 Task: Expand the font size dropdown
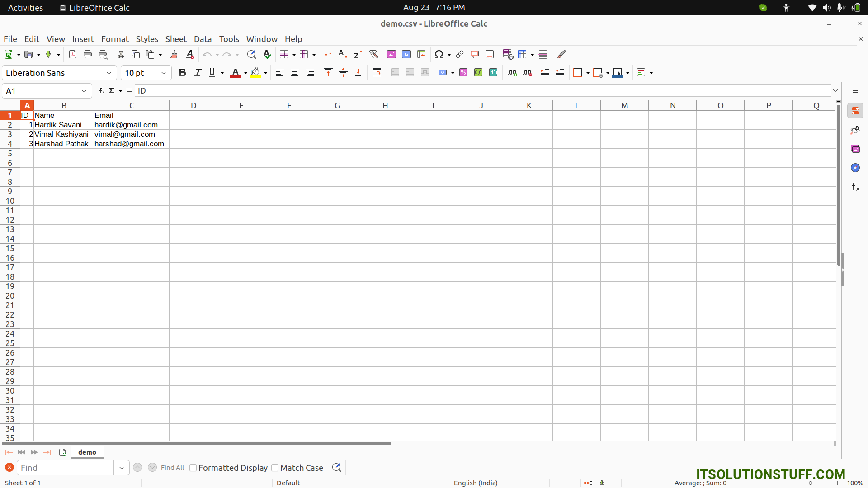click(164, 72)
